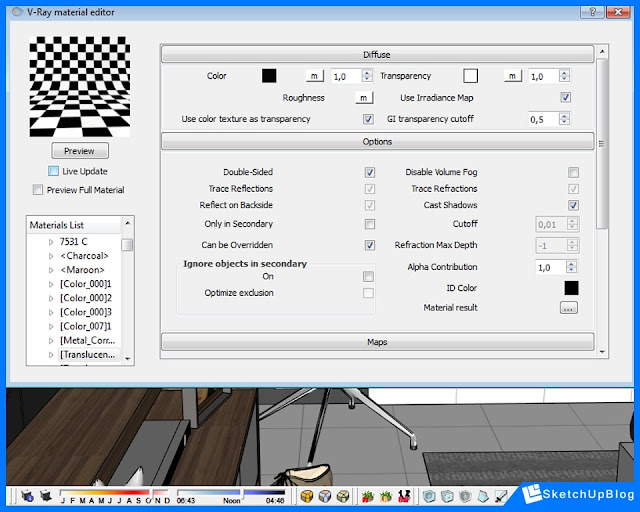Expand the [Color_000]1 material node

(x=51, y=285)
